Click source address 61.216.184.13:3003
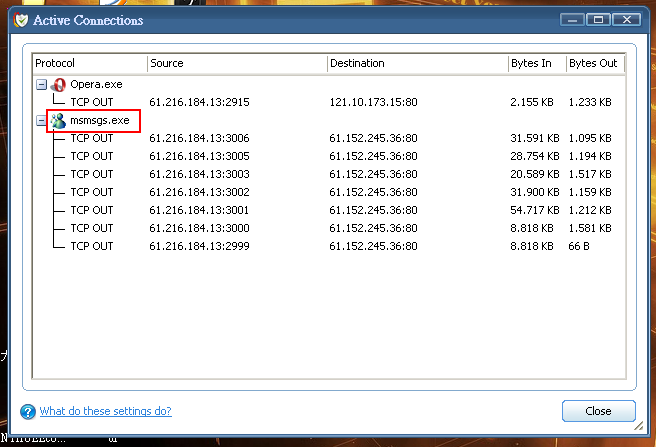Screen dimensions: 656x447 pos(199,174)
